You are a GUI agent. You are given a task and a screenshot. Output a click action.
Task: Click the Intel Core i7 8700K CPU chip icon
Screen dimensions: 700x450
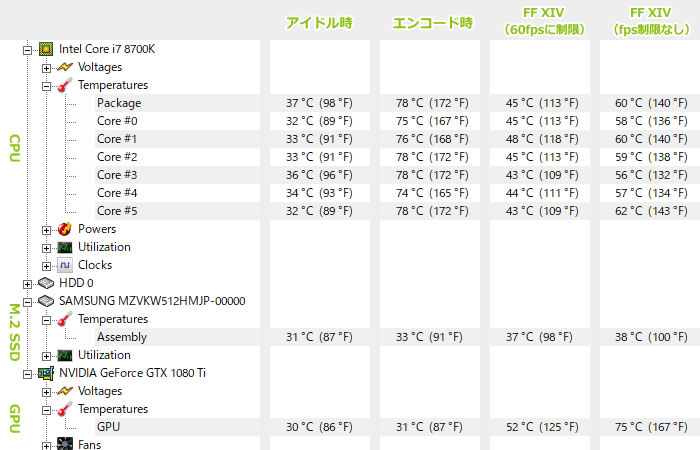pyautogui.click(x=46, y=49)
